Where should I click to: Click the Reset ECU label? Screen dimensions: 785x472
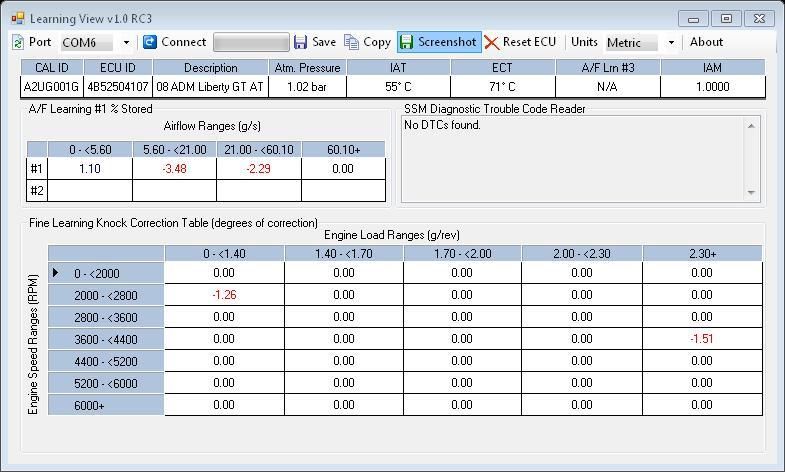pos(529,42)
